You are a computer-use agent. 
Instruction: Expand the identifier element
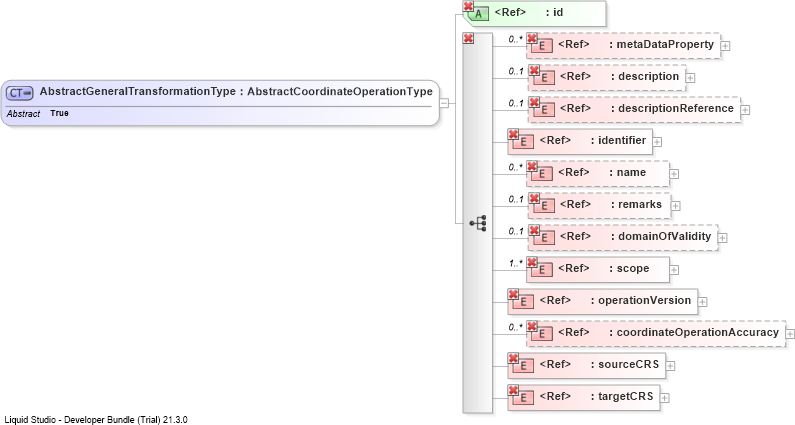[x=657, y=142]
